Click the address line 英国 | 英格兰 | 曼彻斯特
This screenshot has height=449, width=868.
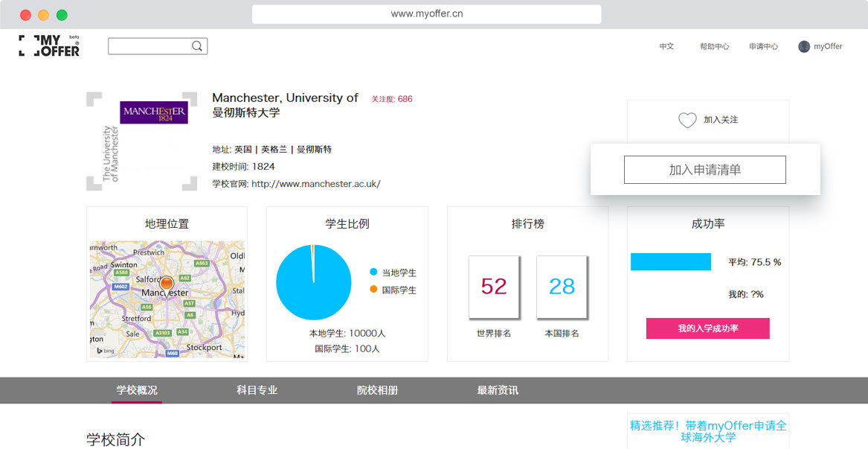point(271,150)
